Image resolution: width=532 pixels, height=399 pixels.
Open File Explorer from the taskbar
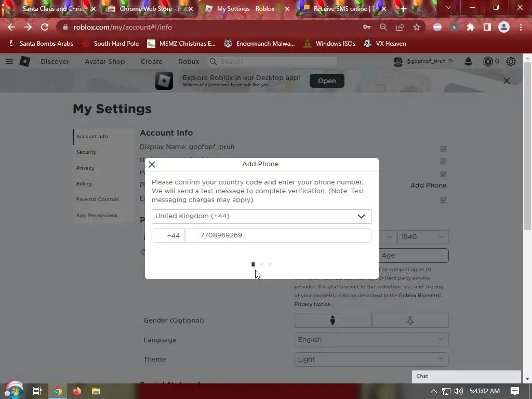pyautogui.click(x=96, y=391)
